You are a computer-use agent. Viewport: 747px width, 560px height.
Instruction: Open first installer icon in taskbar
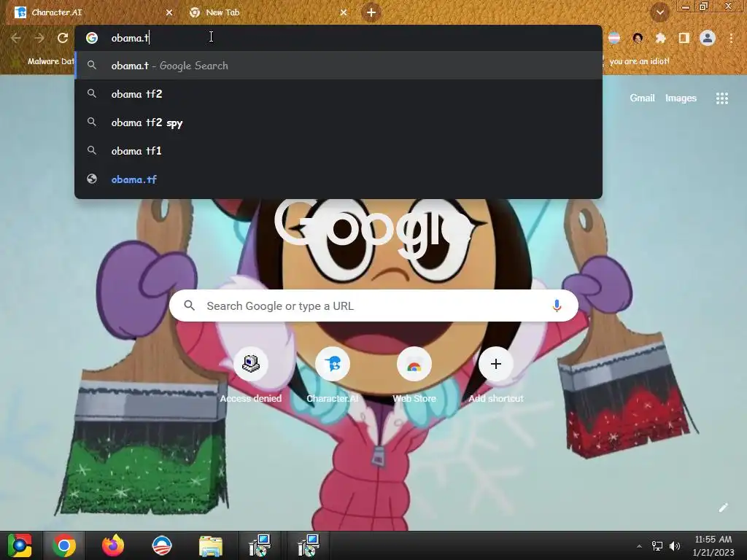(260, 545)
